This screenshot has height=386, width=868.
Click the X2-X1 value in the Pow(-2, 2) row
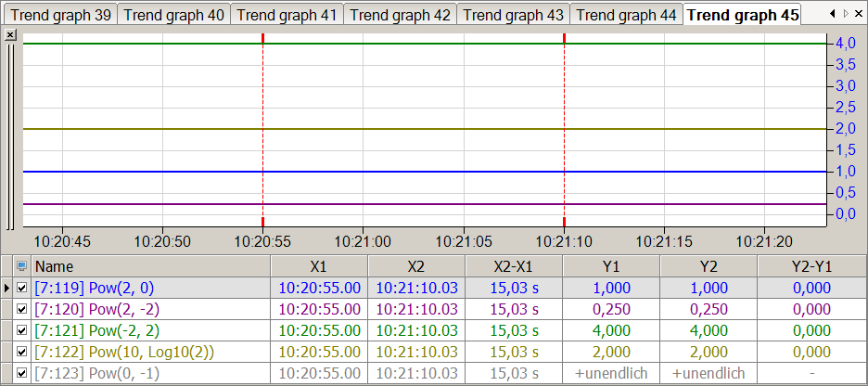(x=514, y=330)
